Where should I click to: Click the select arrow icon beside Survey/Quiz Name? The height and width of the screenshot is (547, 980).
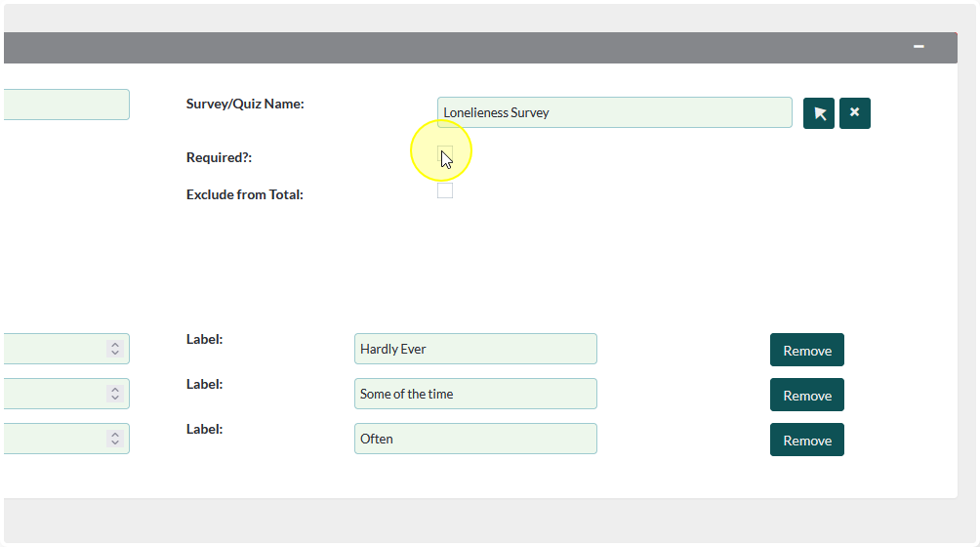point(819,113)
